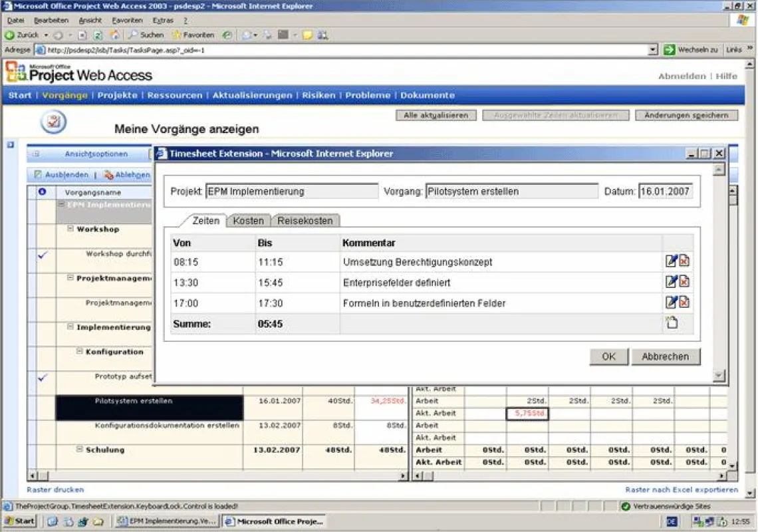The height and width of the screenshot is (532, 758).
Task: Click the Zurück back arrow icon
Action: point(10,35)
